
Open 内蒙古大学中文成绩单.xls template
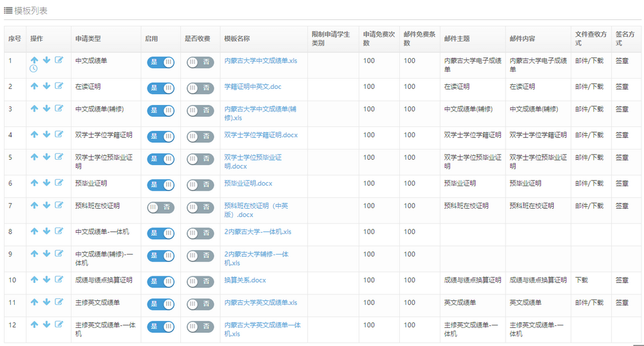click(x=261, y=61)
